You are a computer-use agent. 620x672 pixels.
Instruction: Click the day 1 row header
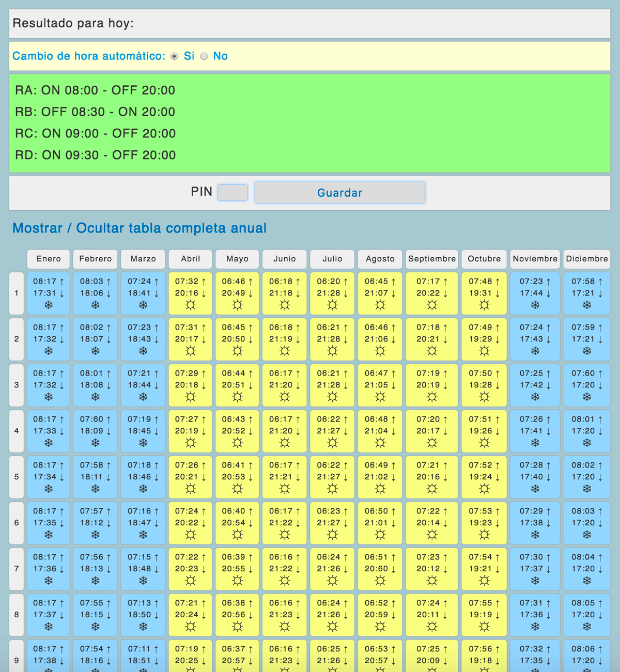pos(17,293)
